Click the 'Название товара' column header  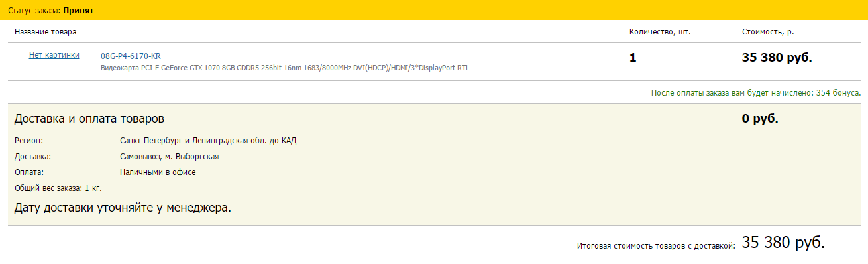click(x=45, y=32)
